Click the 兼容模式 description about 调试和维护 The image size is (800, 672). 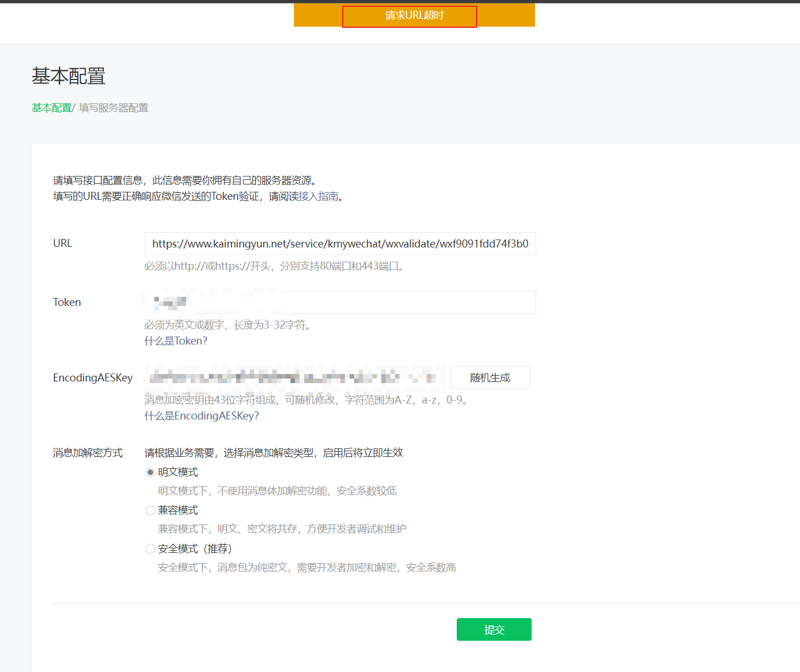pyautogui.click(x=282, y=529)
